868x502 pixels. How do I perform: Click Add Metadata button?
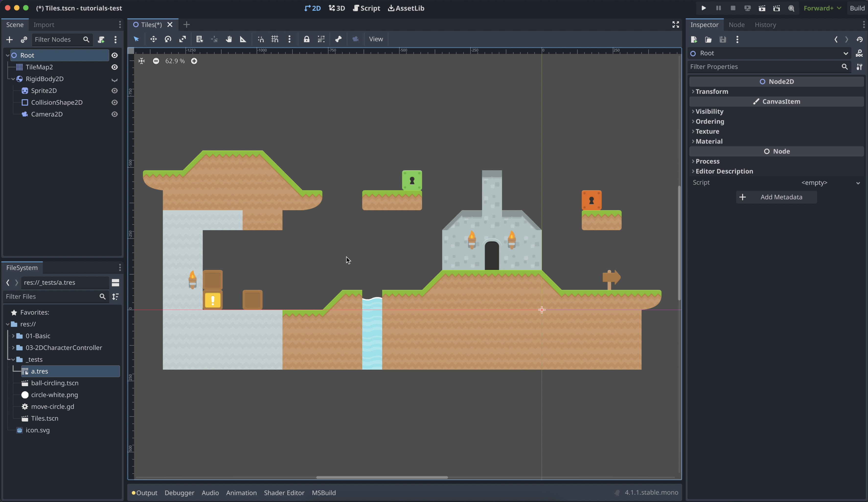[x=777, y=197]
